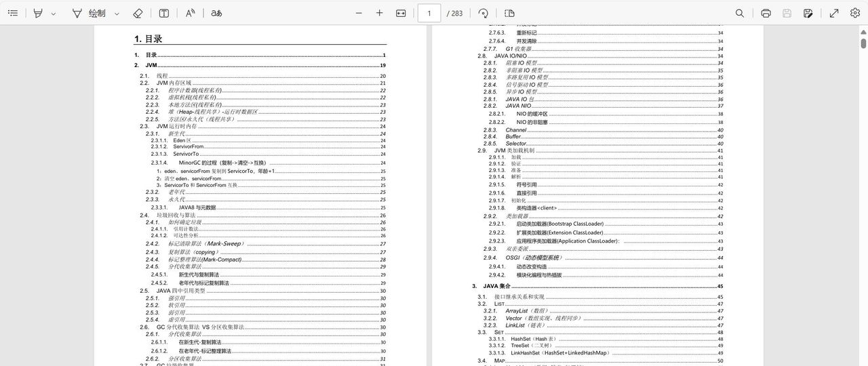This screenshot has height=366, width=868.
Task: Click the save as button
Action: tap(808, 13)
